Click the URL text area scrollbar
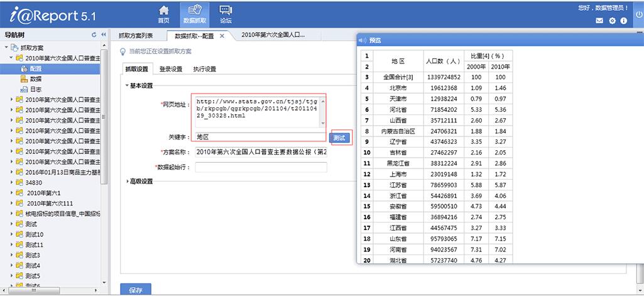The height and width of the screenshot is (296, 644). pos(323,112)
